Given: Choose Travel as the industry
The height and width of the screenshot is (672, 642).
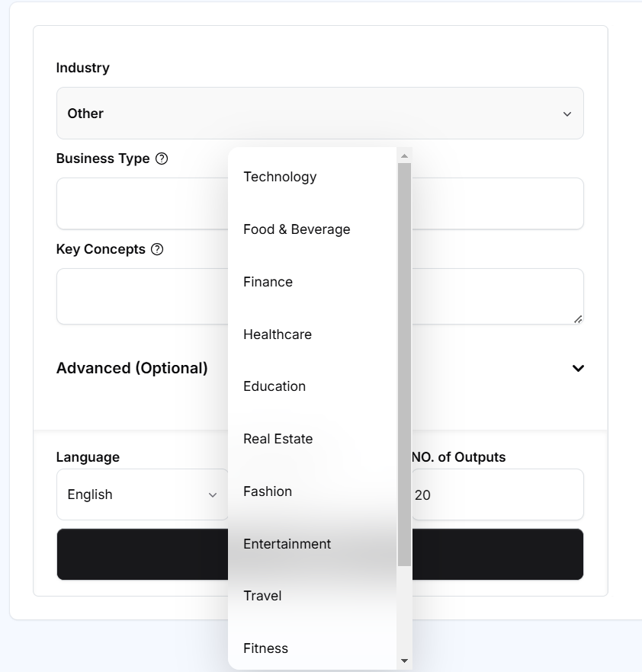Looking at the screenshot, I should (262, 596).
